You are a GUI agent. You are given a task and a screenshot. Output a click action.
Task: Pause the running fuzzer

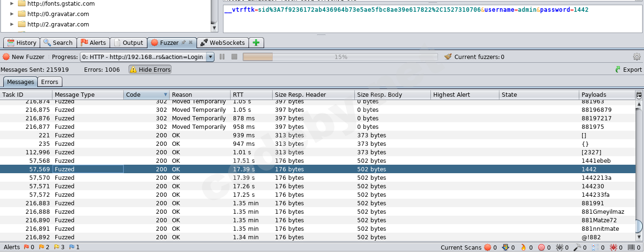point(222,57)
